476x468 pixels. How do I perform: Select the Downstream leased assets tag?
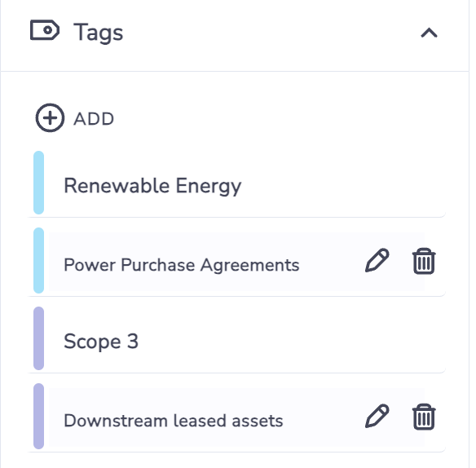(174, 421)
